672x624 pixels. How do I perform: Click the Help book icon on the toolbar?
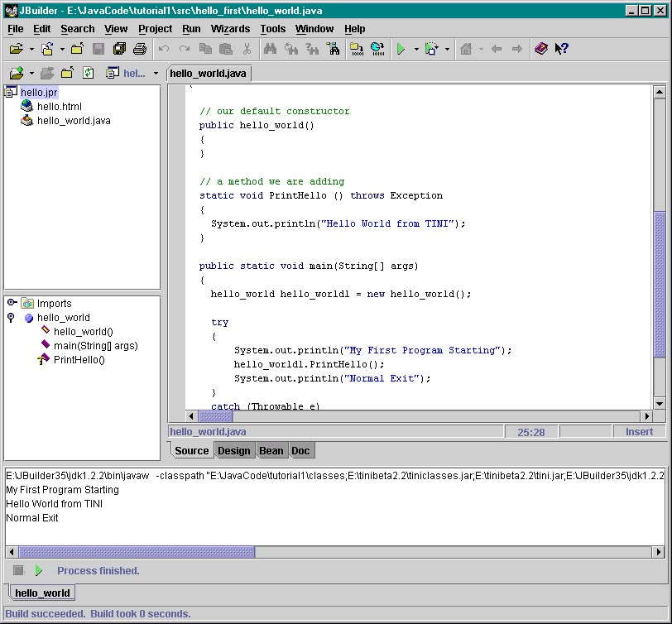541,49
